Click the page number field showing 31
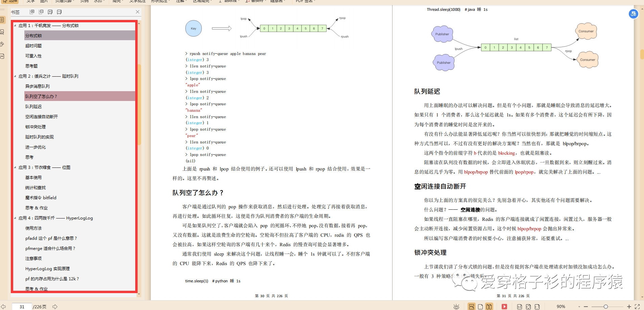This screenshot has width=644, height=310. coord(22,307)
